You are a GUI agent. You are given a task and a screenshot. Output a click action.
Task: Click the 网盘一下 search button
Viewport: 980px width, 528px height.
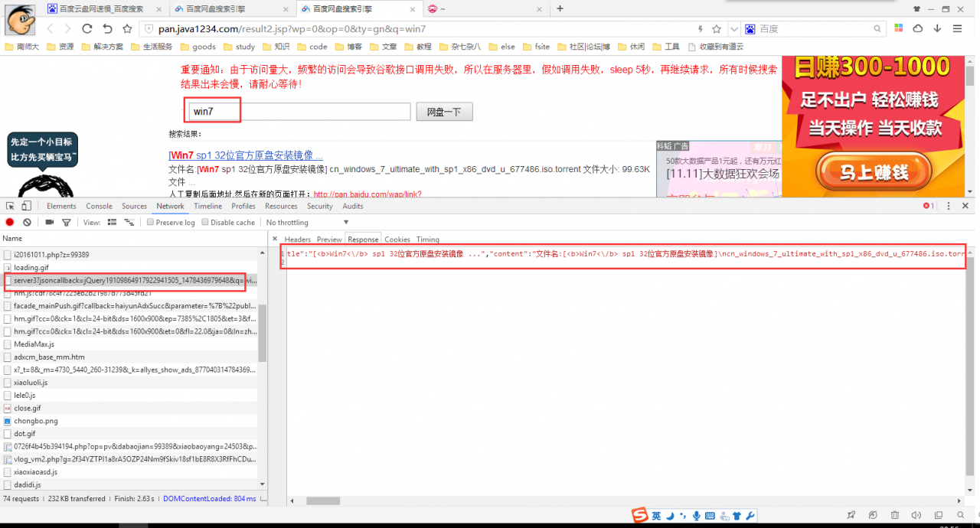pos(444,112)
